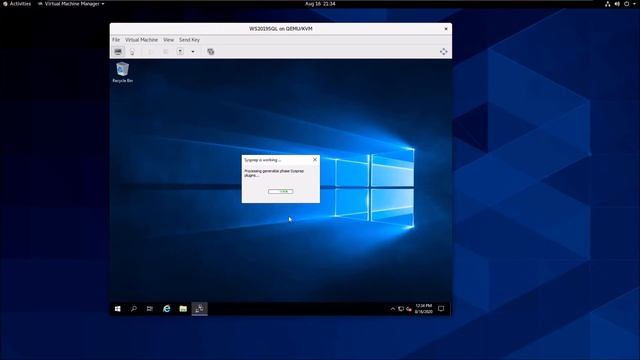Expand the shutdown options dropdown arrow
This screenshot has width=640, height=360.
point(193,52)
